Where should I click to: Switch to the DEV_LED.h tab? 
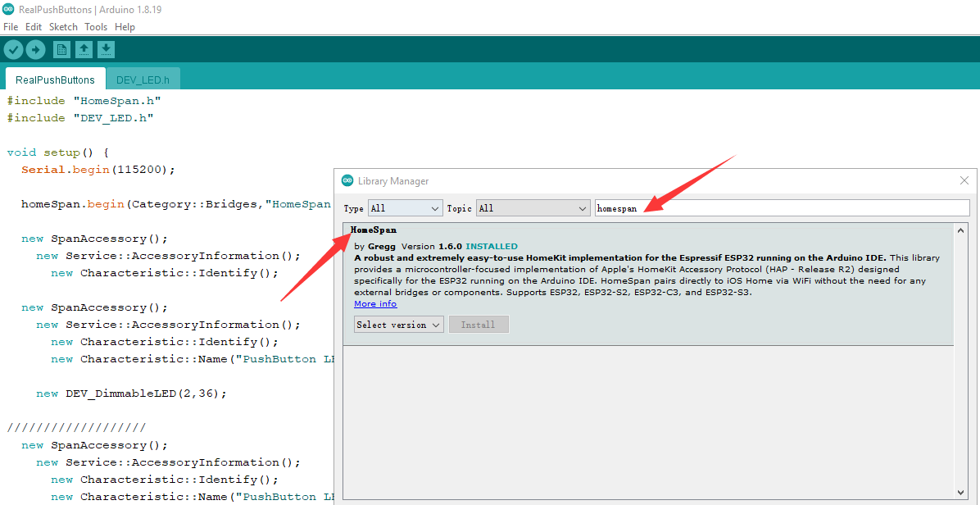pos(143,80)
